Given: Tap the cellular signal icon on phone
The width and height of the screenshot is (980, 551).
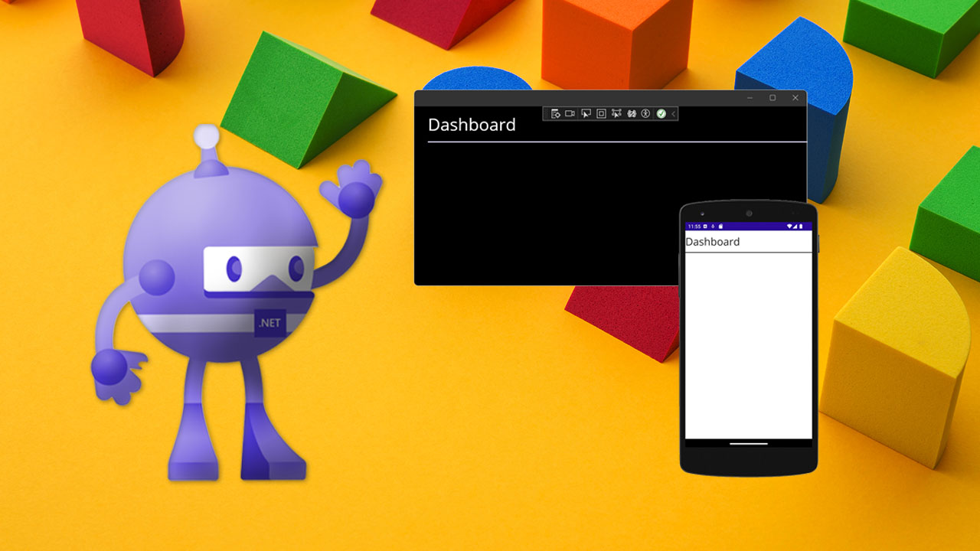Looking at the screenshot, I should (795, 227).
